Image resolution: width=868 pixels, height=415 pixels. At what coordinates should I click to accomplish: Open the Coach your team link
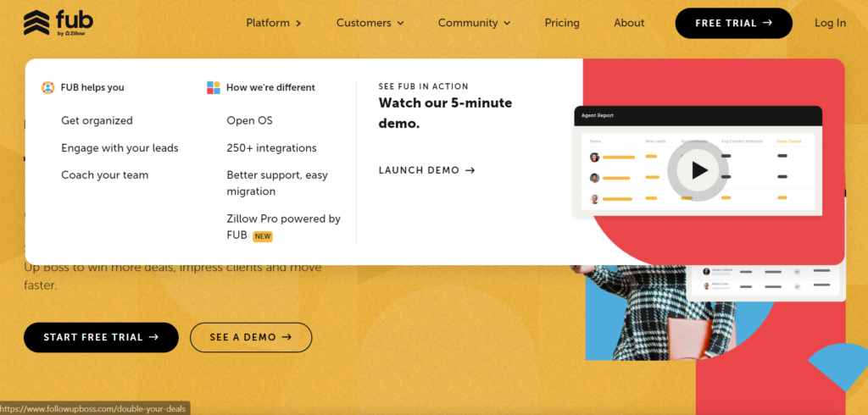pyautogui.click(x=104, y=174)
